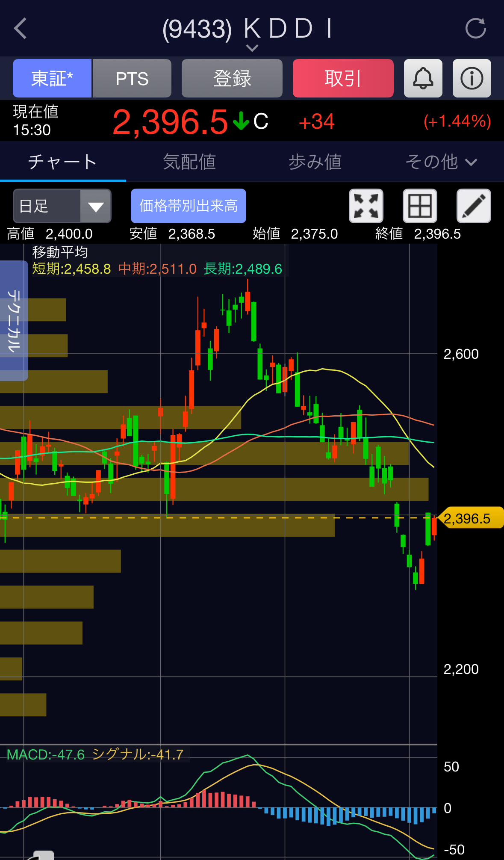Open the 日足 timeframe dropdown
Image resolution: width=504 pixels, height=860 pixels.
point(62,206)
